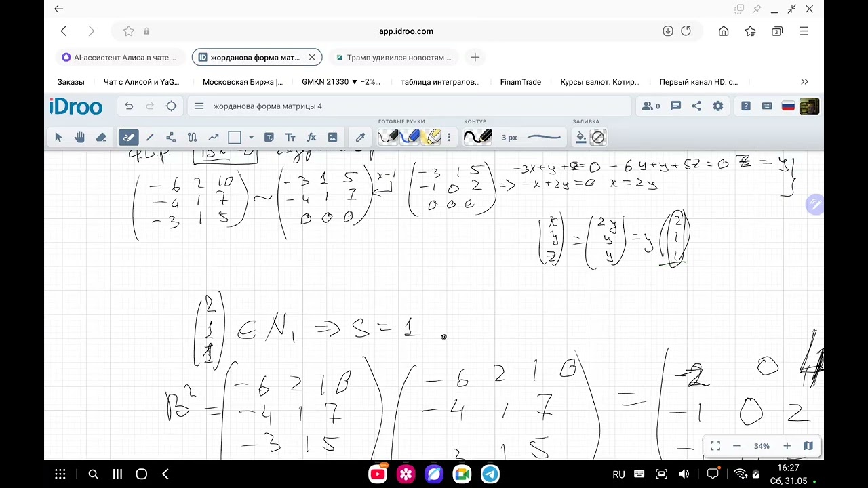Toggle the no-fill option

click(x=597, y=138)
